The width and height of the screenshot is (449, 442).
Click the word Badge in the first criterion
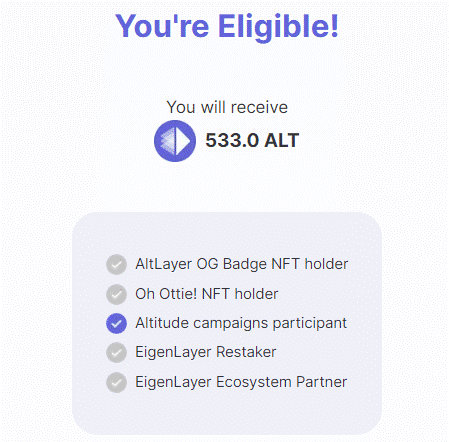pos(245,265)
